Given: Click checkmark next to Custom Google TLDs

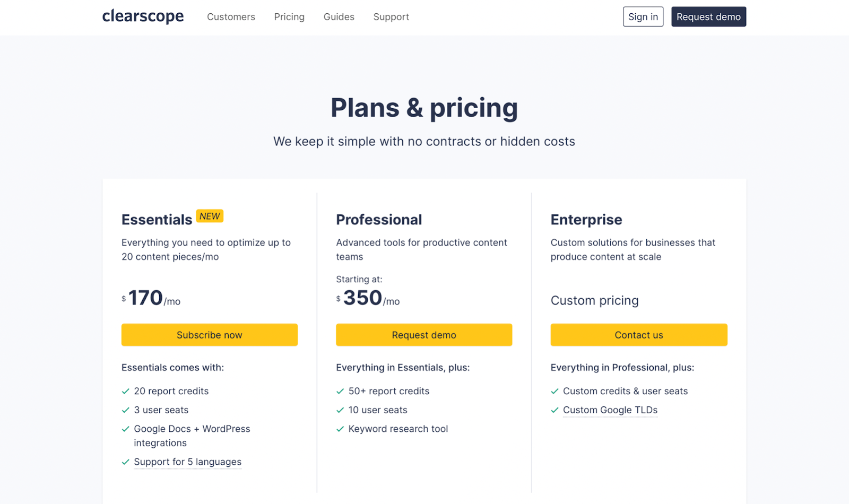Looking at the screenshot, I should coord(555,410).
